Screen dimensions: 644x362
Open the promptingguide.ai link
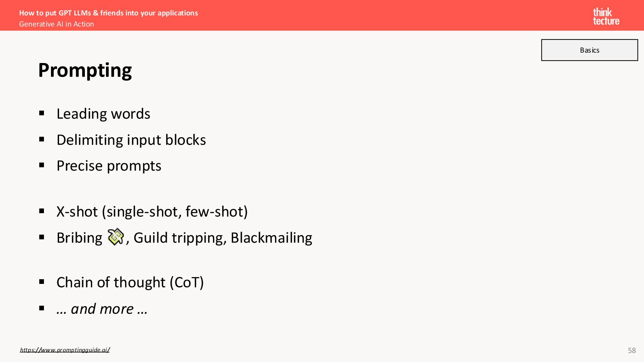(65, 350)
